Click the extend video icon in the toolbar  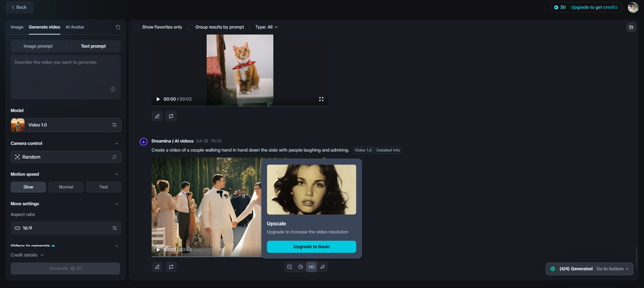pyautogui.click(x=289, y=267)
